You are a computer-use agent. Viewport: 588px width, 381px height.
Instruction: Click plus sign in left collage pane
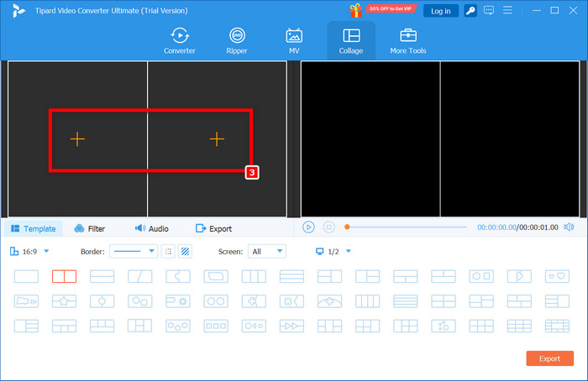(x=77, y=139)
